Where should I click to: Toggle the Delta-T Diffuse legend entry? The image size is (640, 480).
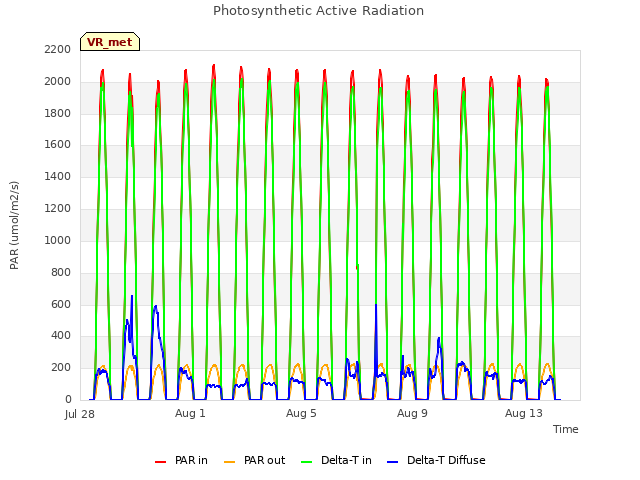[436, 460]
